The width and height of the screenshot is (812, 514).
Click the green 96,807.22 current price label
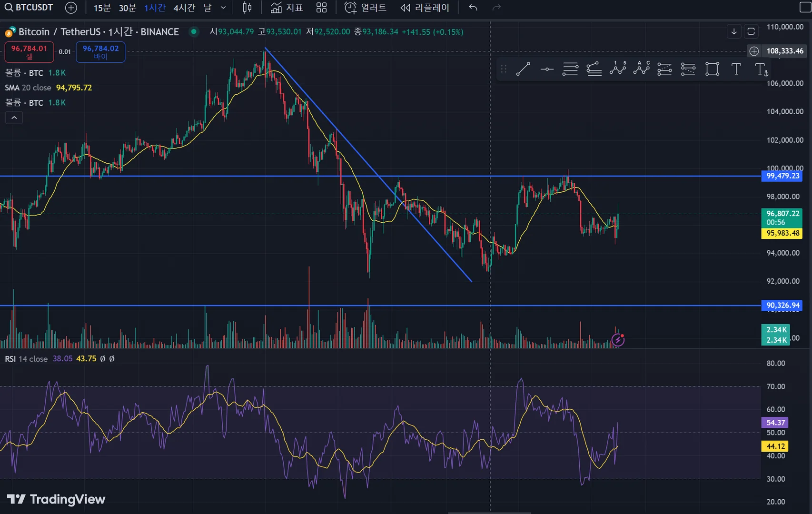[x=782, y=218]
